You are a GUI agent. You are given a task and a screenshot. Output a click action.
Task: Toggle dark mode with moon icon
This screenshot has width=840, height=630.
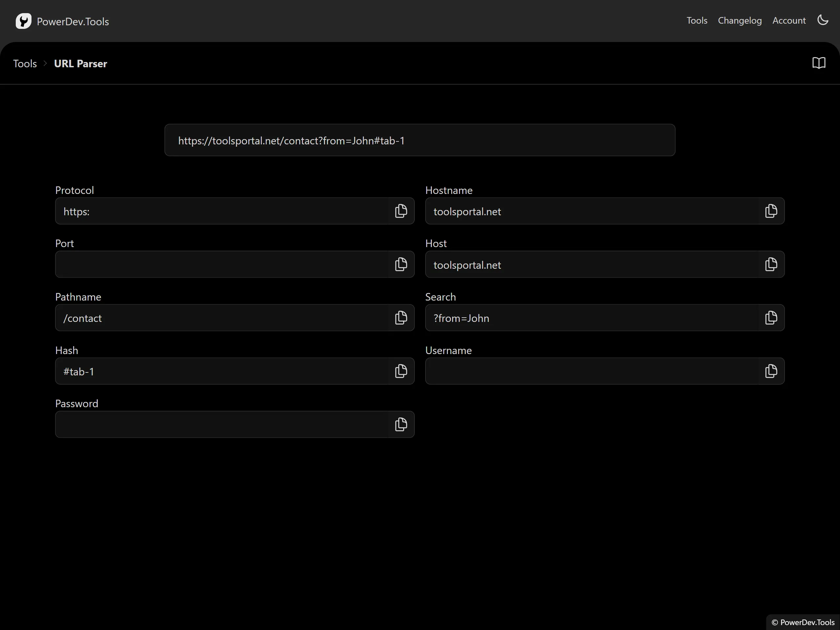(x=823, y=20)
